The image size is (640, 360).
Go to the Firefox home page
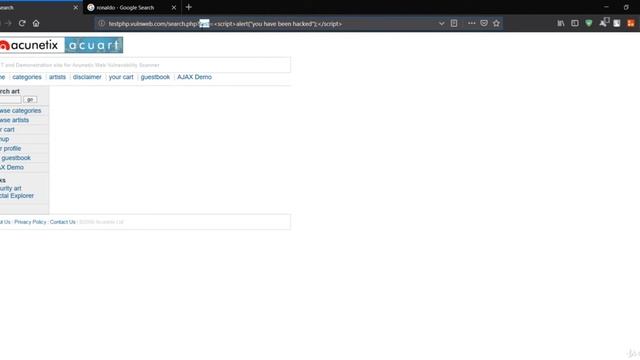[36, 23]
